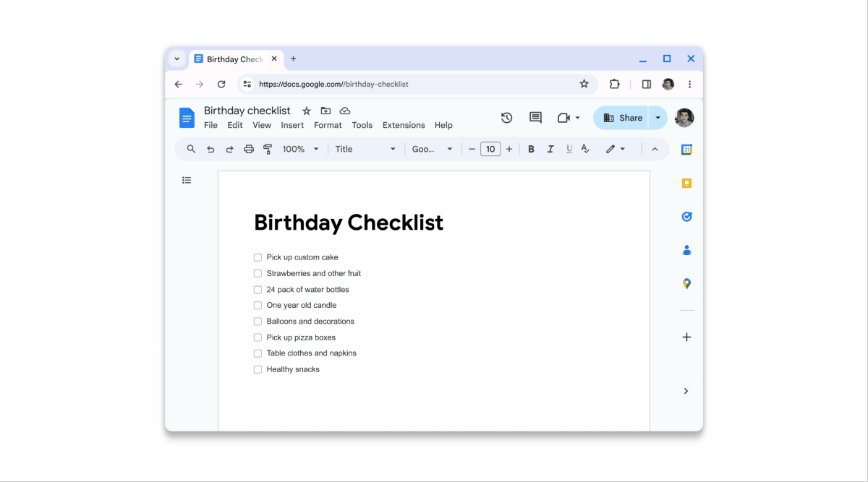Open document search with the magnifier icon
The width and height of the screenshot is (868, 482).
[191, 149]
